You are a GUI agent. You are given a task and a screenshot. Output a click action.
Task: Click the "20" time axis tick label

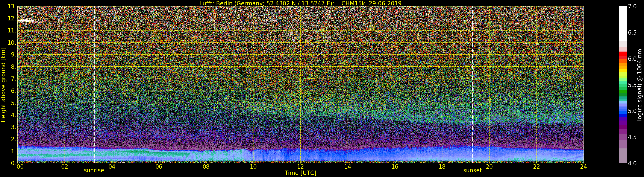point(489,167)
